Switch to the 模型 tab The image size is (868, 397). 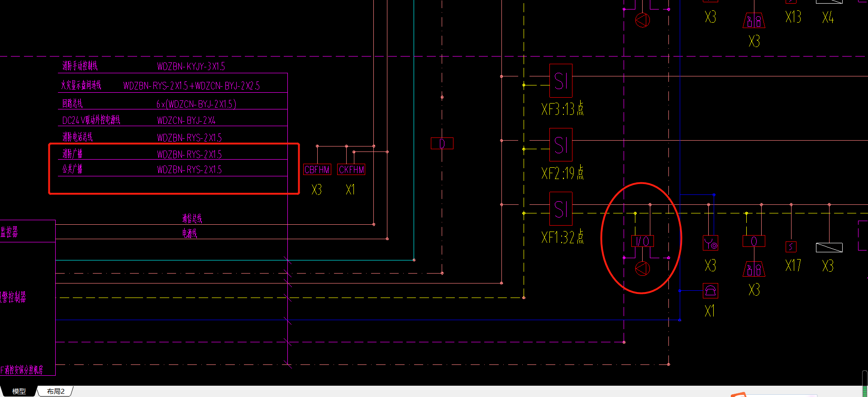pyautogui.click(x=19, y=391)
